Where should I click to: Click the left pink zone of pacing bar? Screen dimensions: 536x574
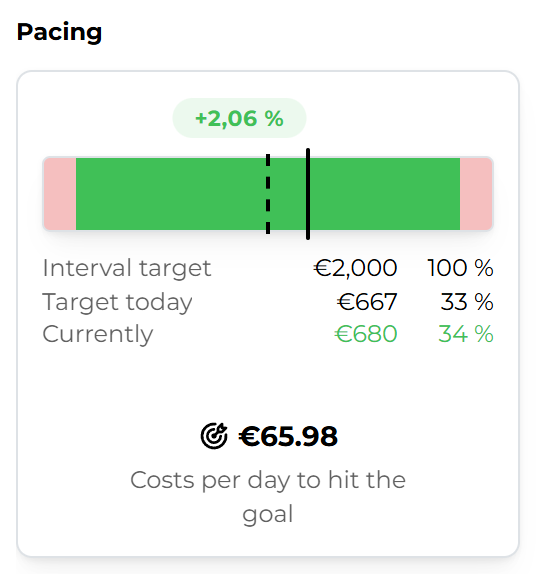(60, 194)
